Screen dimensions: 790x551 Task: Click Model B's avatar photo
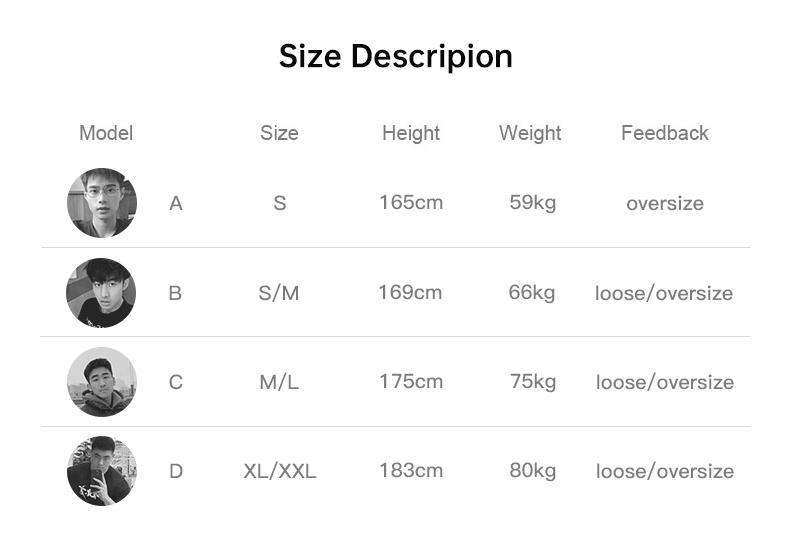click(101, 293)
